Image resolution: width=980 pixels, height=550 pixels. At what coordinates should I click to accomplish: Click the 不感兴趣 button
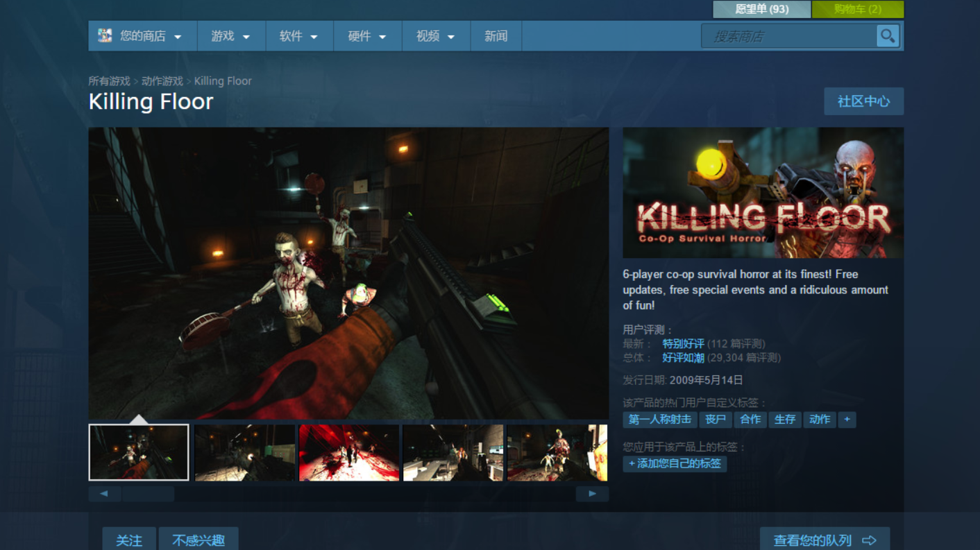coord(198,540)
